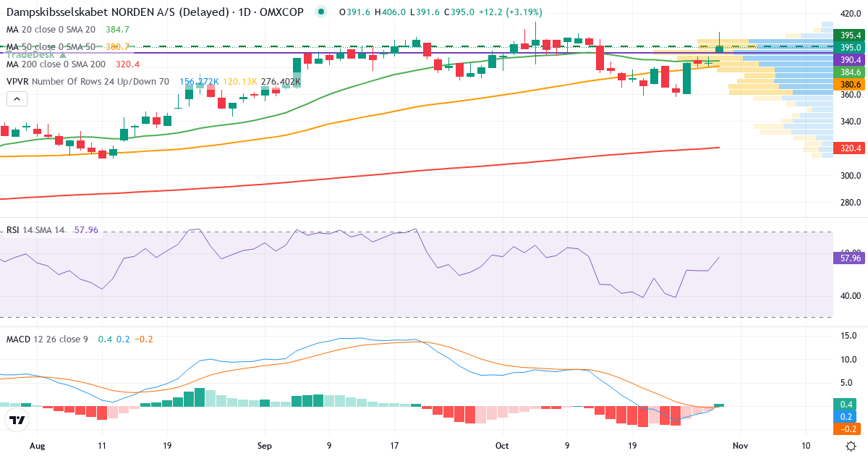Click the TradingView logo
The height and width of the screenshot is (456, 868).
pyautogui.click(x=17, y=420)
